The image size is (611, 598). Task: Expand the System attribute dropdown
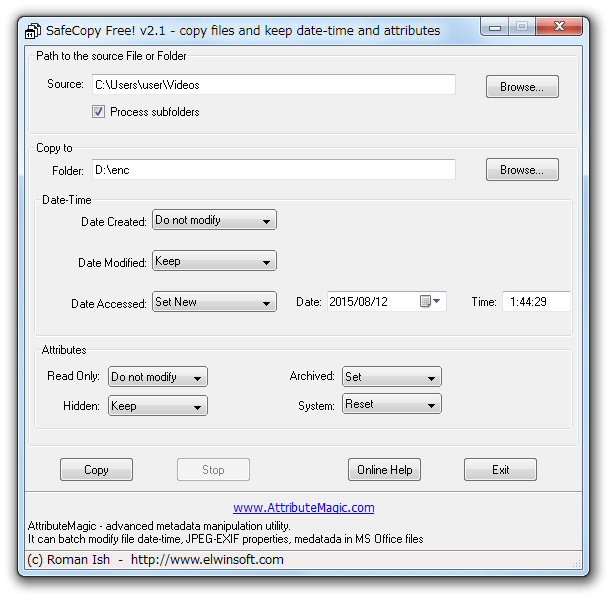[x=392, y=404]
